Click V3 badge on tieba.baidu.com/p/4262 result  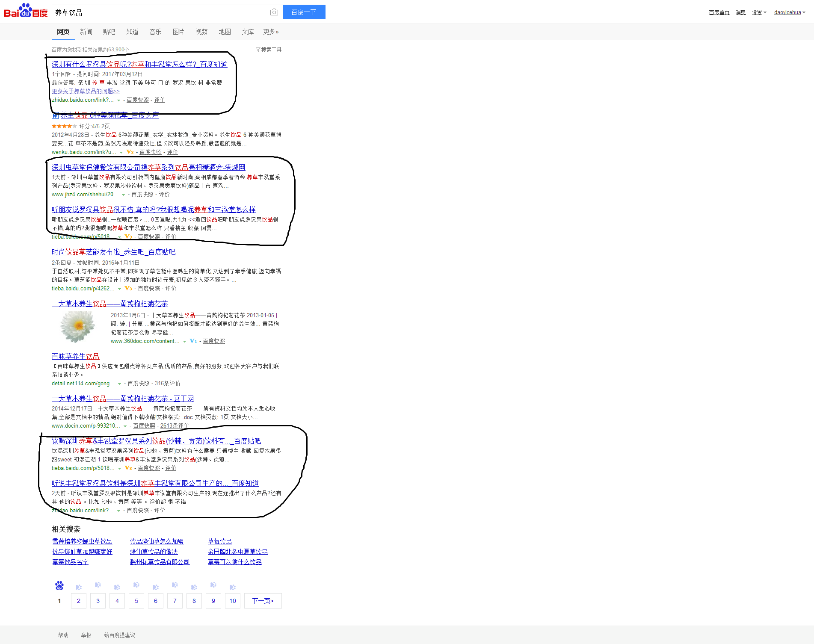tap(128, 288)
